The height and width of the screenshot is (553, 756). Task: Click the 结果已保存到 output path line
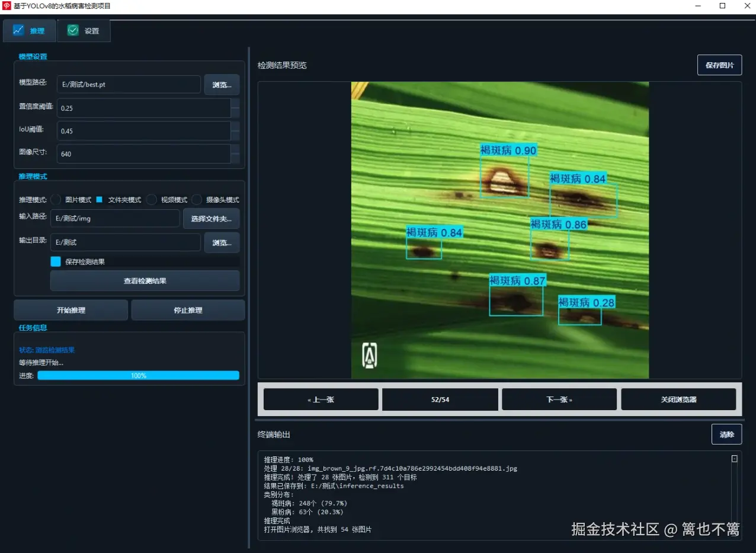pos(334,486)
